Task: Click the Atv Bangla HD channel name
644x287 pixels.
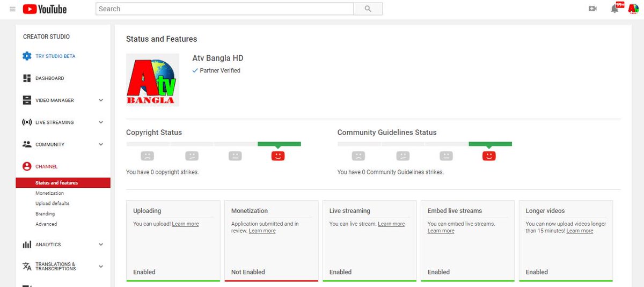Action: click(x=218, y=58)
